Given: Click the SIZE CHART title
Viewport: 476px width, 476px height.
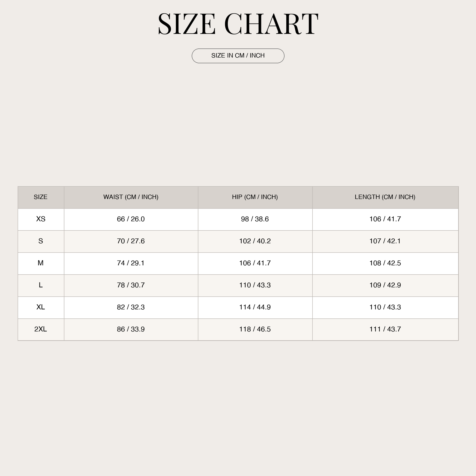Looking at the screenshot, I should tap(238, 24).
